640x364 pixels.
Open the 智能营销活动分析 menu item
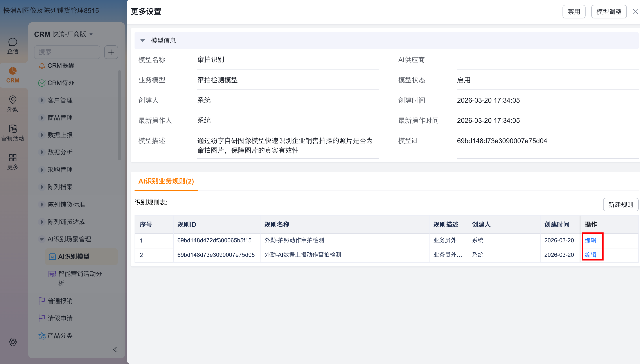coord(80,274)
